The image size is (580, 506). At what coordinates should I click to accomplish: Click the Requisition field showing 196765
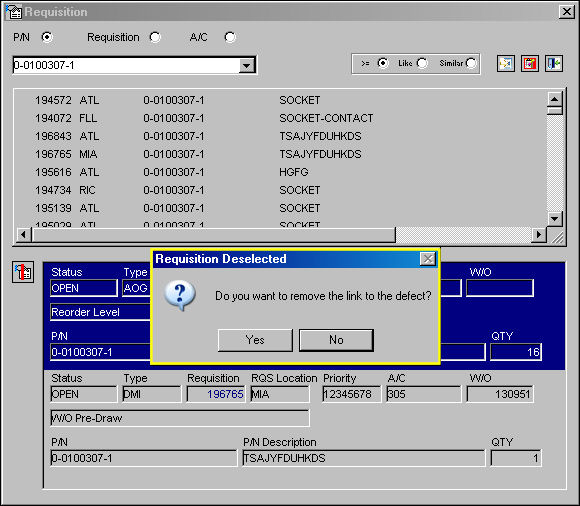point(216,394)
